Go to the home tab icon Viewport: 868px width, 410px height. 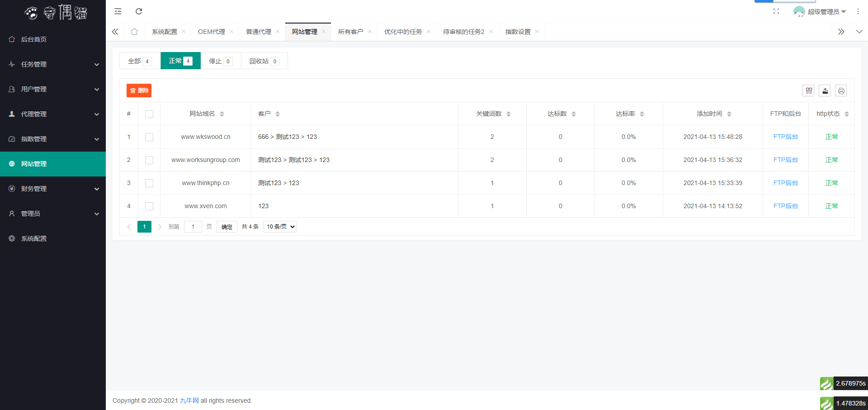(134, 32)
